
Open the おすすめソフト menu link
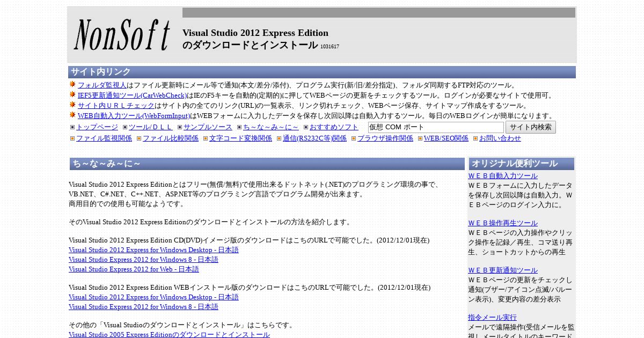click(334, 127)
